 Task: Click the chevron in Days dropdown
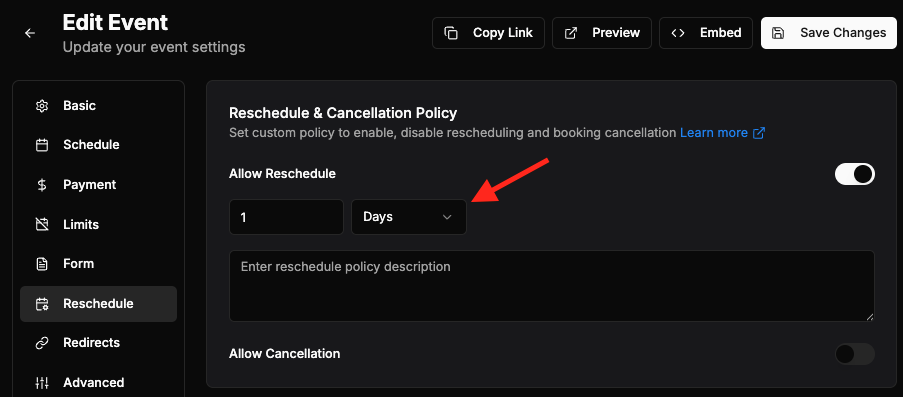pos(447,217)
